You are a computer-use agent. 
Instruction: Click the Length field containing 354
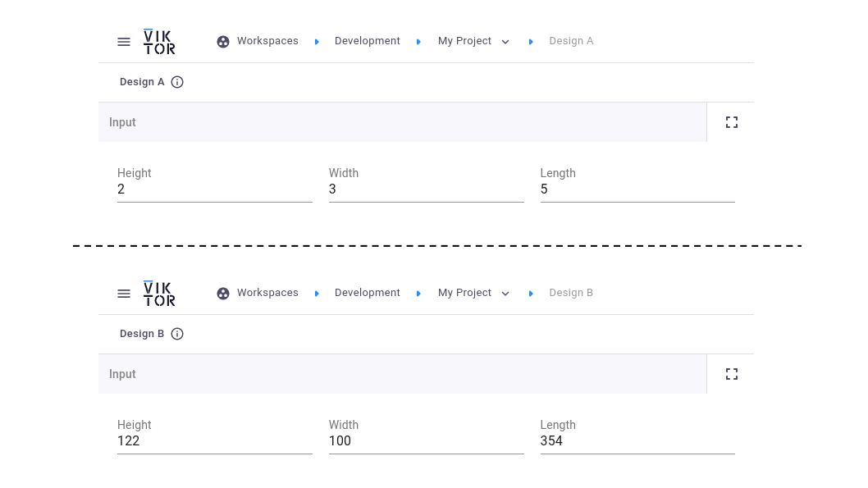pyautogui.click(x=637, y=441)
